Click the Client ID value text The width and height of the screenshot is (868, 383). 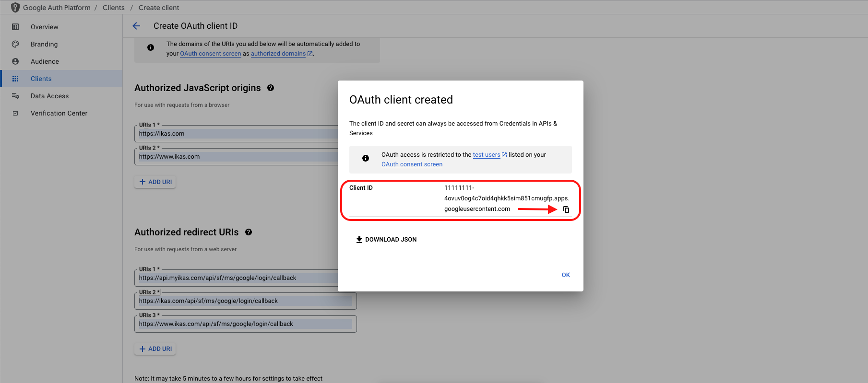507,198
